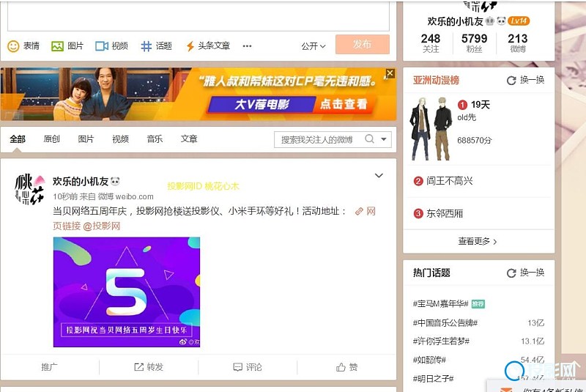Open the topic #许你浮生若梦#
This screenshot has height=392, width=586.
[441, 341]
